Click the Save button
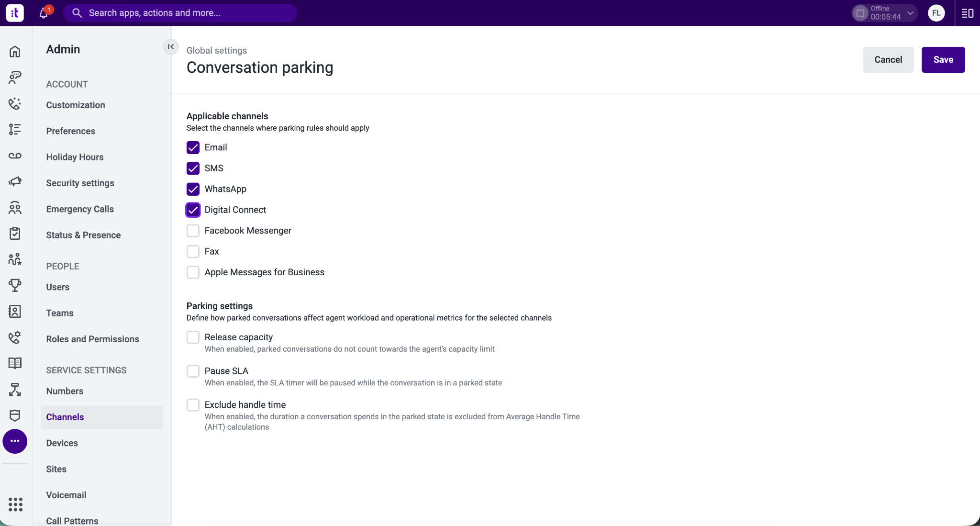The height and width of the screenshot is (526, 980). [943, 60]
